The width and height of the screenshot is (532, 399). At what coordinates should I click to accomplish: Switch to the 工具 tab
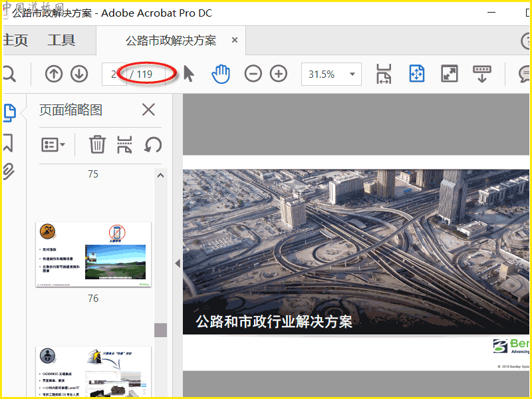tap(61, 41)
